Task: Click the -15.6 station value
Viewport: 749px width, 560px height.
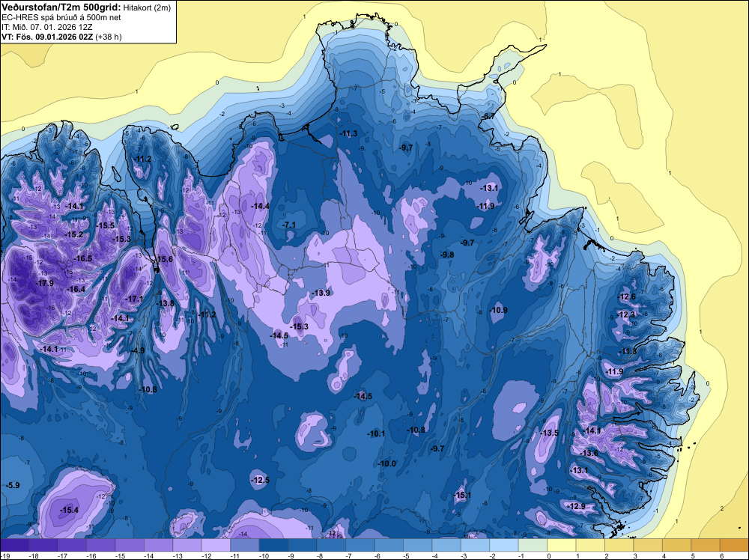Action: [164, 259]
